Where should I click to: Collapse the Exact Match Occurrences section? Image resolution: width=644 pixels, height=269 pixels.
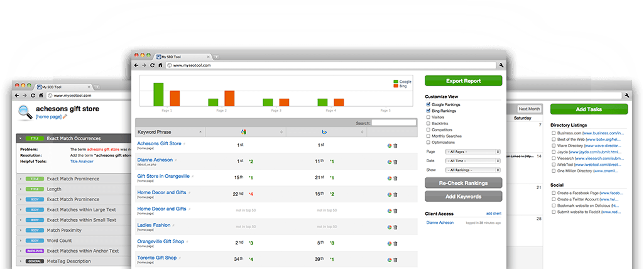pyautogui.click(x=20, y=138)
